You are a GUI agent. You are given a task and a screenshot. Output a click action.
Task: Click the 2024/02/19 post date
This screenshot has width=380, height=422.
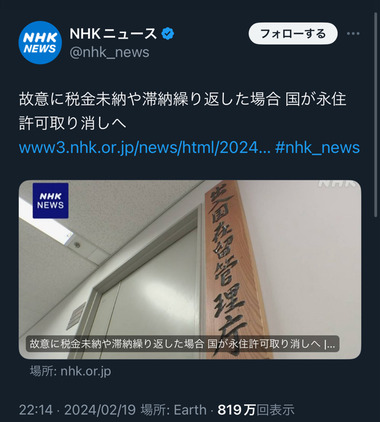coord(100,410)
